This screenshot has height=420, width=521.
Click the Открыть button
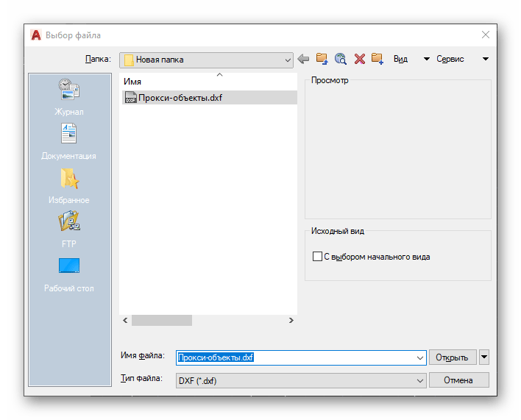coord(453,357)
